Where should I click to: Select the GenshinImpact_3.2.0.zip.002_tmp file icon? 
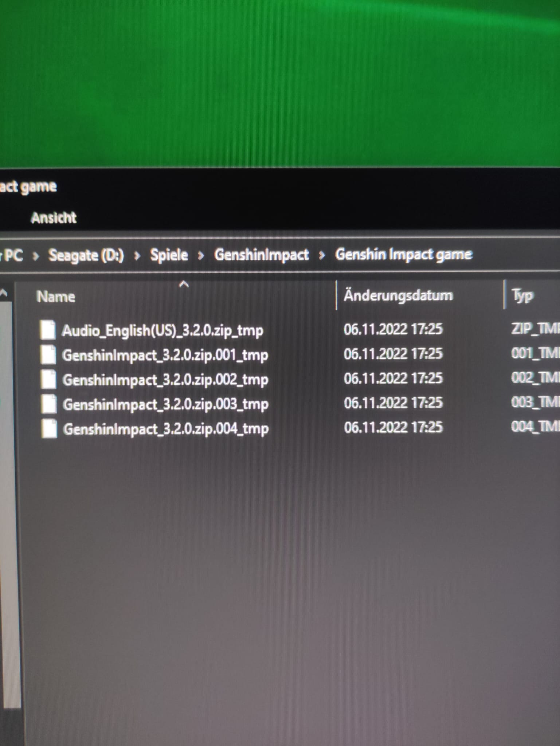click(x=48, y=379)
